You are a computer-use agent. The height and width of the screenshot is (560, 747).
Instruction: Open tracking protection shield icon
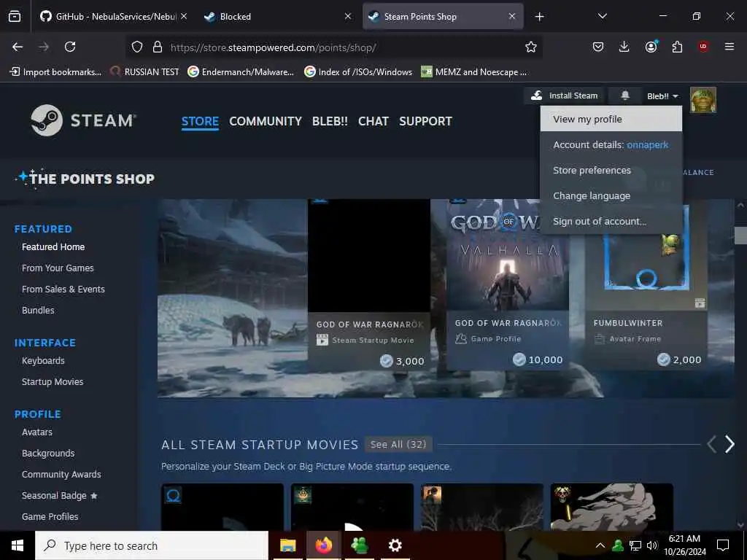click(x=137, y=47)
